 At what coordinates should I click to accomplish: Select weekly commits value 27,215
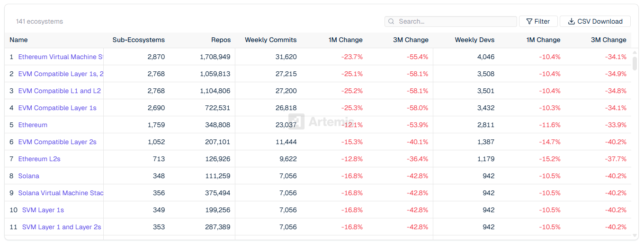pyautogui.click(x=286, y=74)
